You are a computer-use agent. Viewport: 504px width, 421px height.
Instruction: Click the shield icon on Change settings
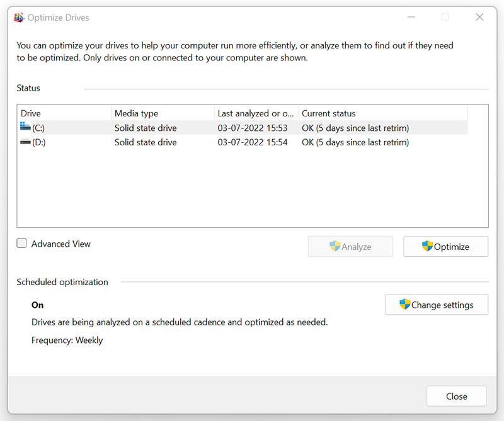(404, 305)
